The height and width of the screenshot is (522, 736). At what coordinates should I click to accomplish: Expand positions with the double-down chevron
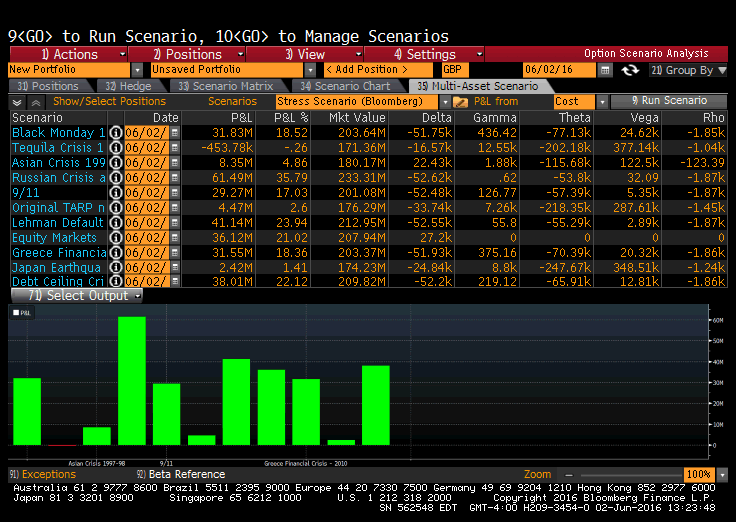click(x=18, y=102)
